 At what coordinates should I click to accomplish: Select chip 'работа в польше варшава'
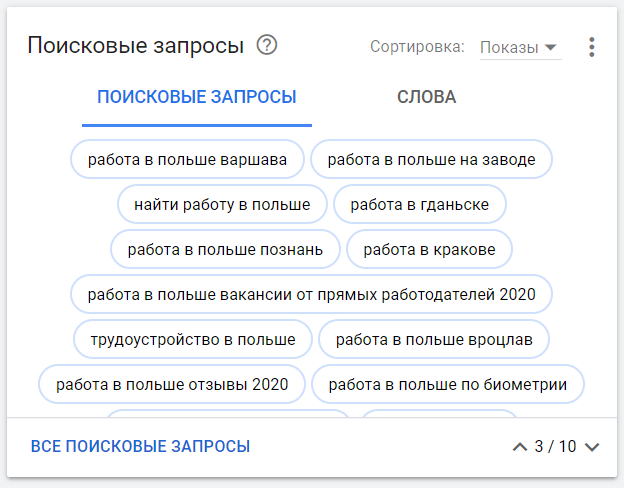[x=187, y=159]
